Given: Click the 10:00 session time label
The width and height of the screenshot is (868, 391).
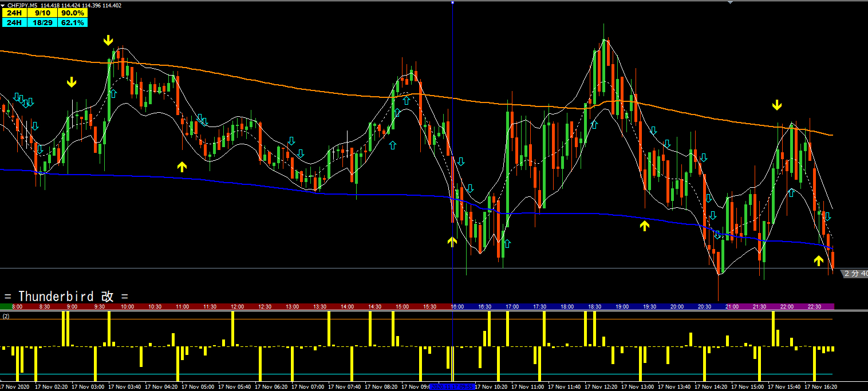Looking at the screenshot, I should (127, 307).
